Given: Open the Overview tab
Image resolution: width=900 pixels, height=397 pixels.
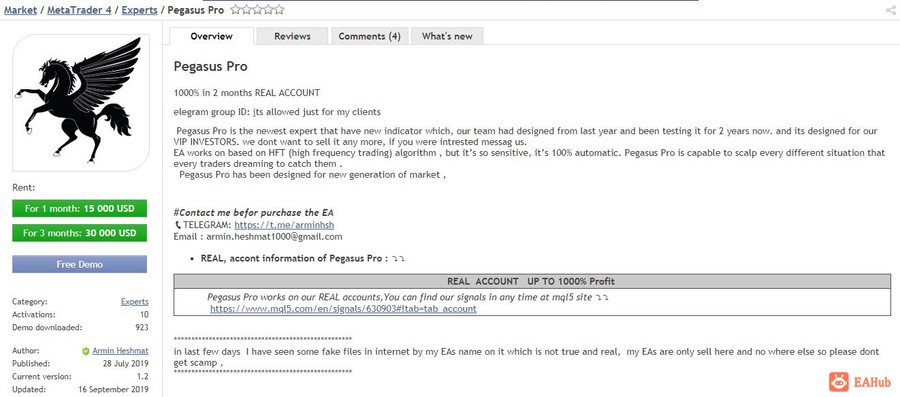Looking at the screenshot, I should click(x=212, y=36).
